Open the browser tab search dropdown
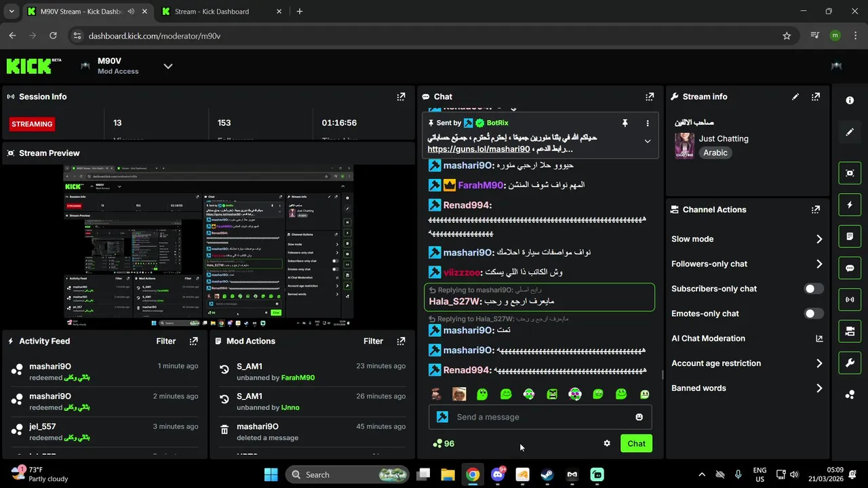This screenshot has width=868, height=488. pyautogui.click(x=11, y=12)
